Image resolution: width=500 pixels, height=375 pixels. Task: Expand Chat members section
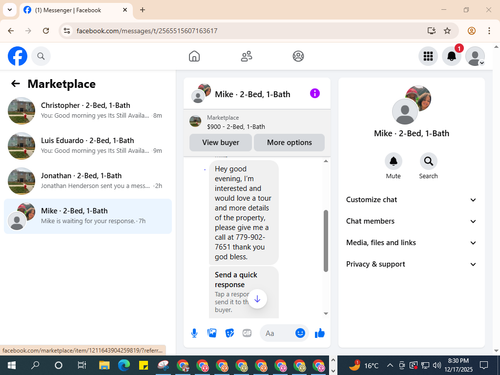[x=411, y=221]
